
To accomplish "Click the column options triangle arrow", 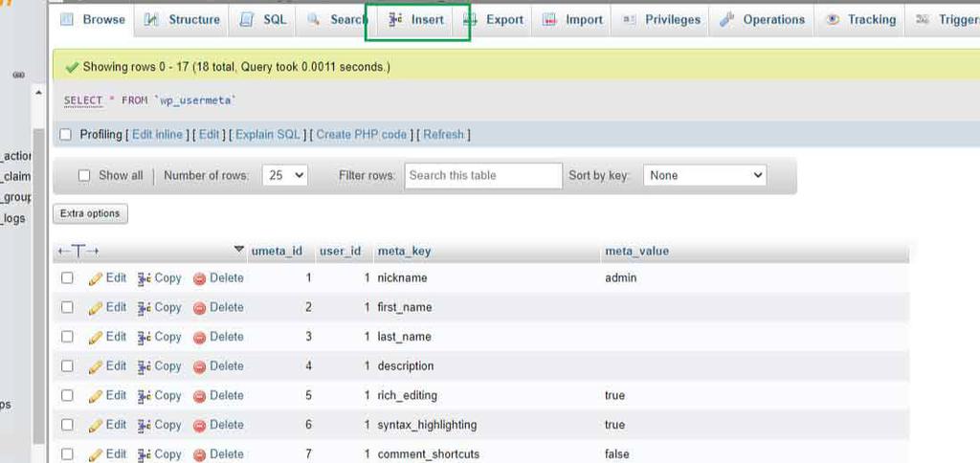I will click(x=238, y=250).
